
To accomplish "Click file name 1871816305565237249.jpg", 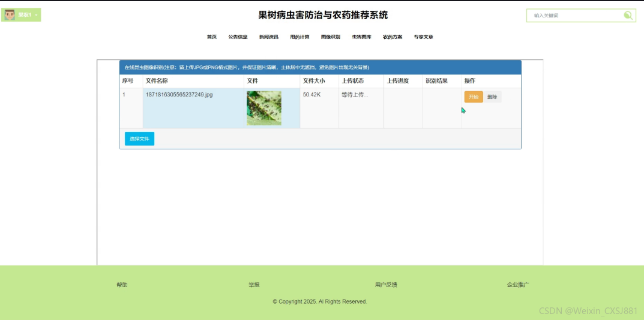I will (x=179, y=95).
